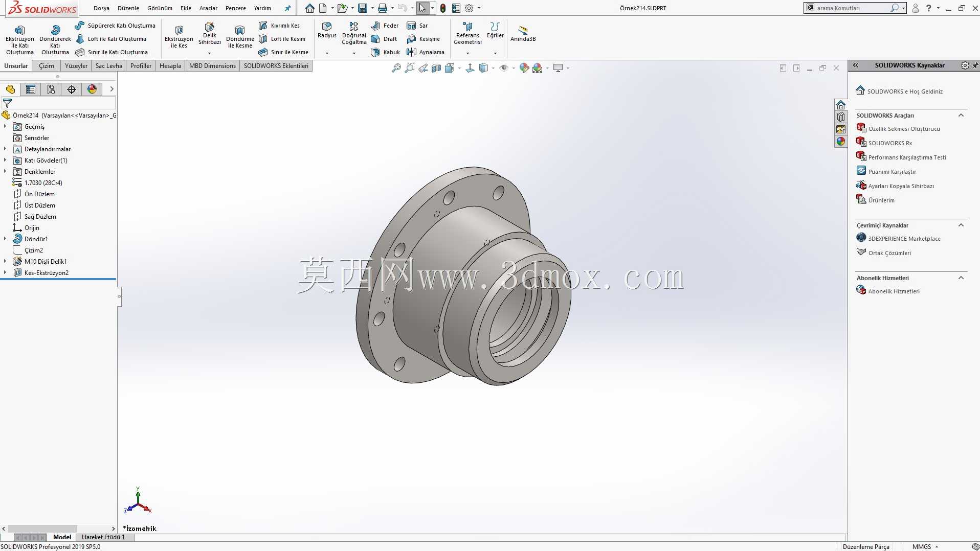Select the Draft tool
The image size is (980, 551).
[x=384, y=39]
